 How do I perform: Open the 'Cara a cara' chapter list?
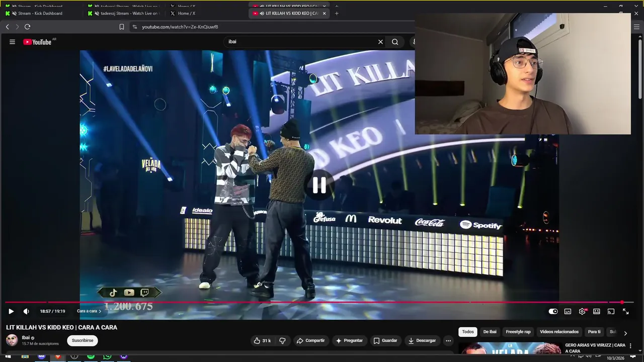click(89, 311)
